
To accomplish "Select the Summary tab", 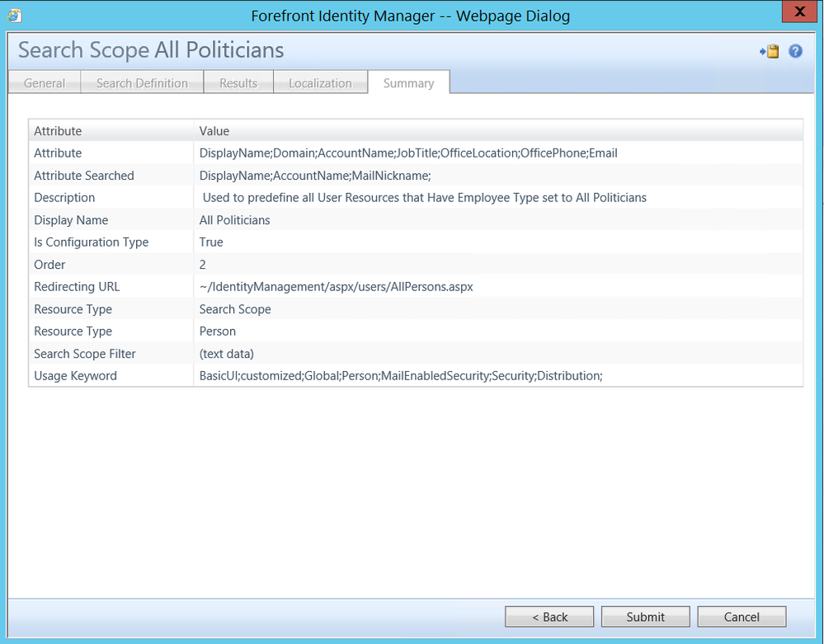I will pyautogui.click(x=409, y=83).
